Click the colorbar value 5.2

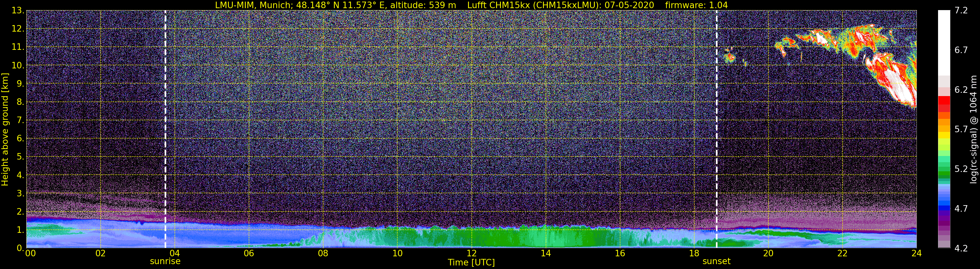click(961, 169)
